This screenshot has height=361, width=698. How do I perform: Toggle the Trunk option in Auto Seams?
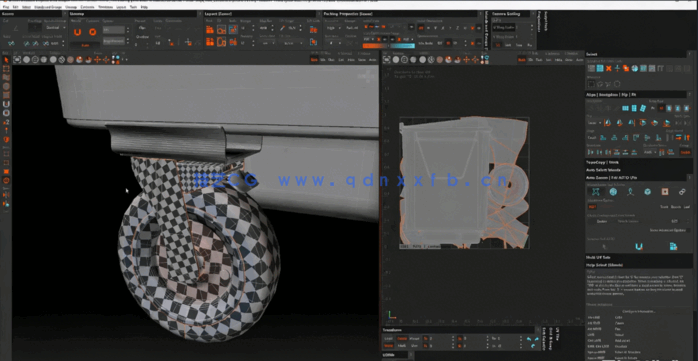pos(664,207)
